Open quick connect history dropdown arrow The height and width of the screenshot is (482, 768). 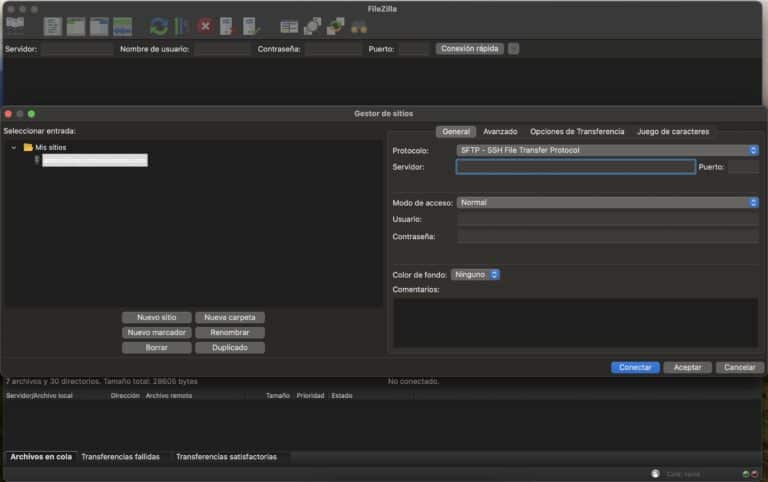513,48
